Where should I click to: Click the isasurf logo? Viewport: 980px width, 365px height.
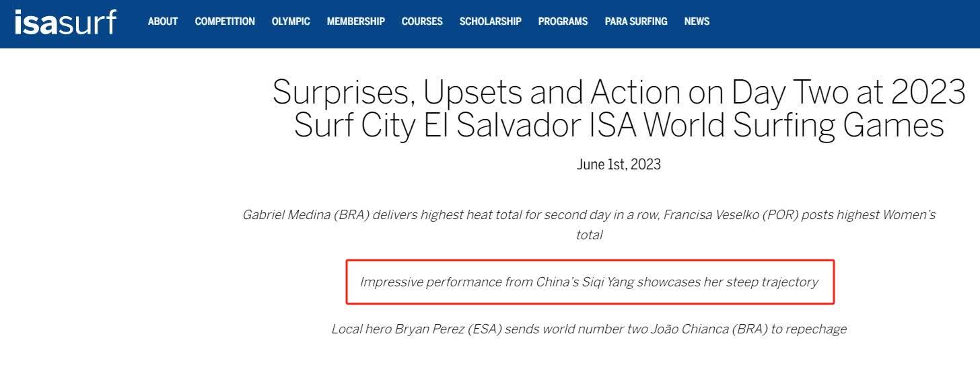pyautogui.click(x=65, y=22)
